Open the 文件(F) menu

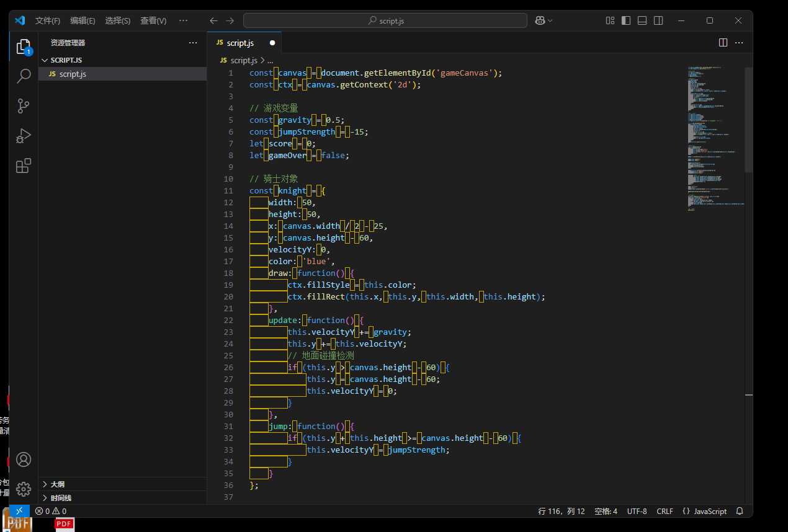48,20
